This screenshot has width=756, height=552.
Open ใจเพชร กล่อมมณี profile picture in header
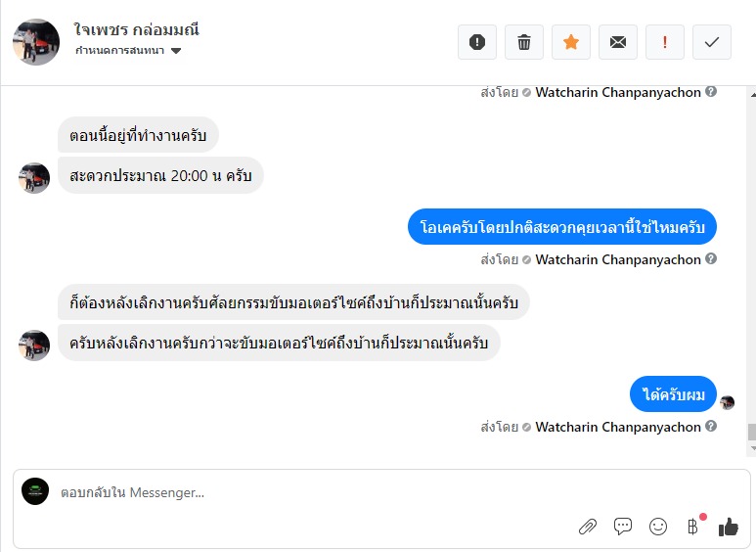[35, 42]
